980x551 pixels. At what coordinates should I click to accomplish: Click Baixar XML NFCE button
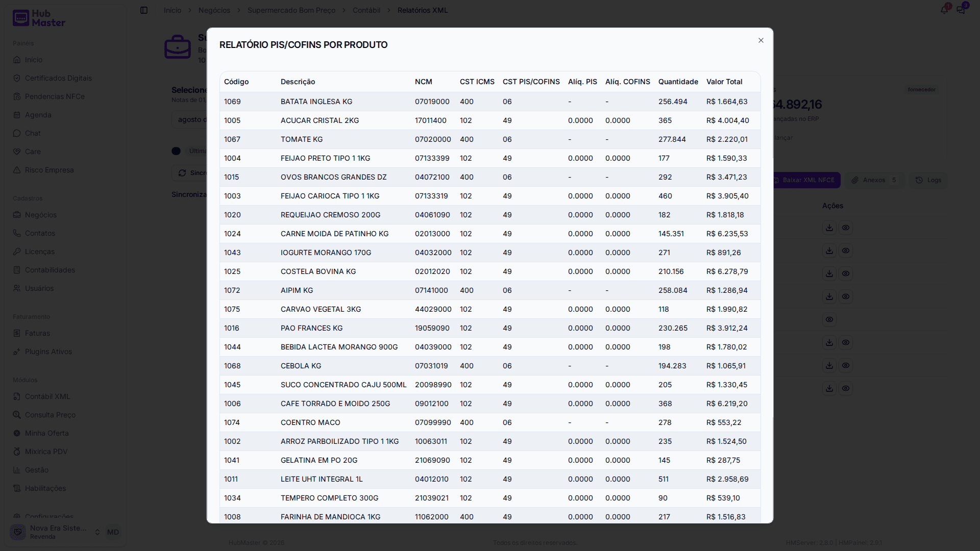click(x=805, y=180)
